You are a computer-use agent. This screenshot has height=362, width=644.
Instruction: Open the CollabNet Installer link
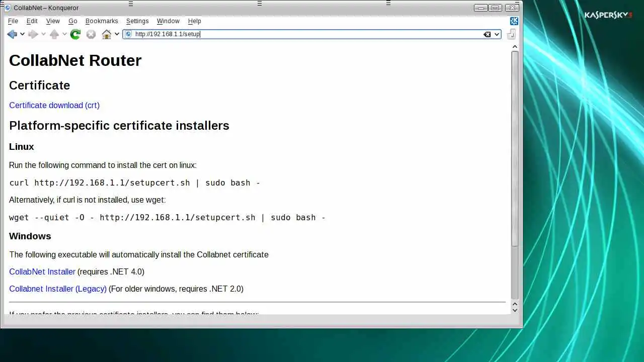pyautogui.click(x=42, y=271)
